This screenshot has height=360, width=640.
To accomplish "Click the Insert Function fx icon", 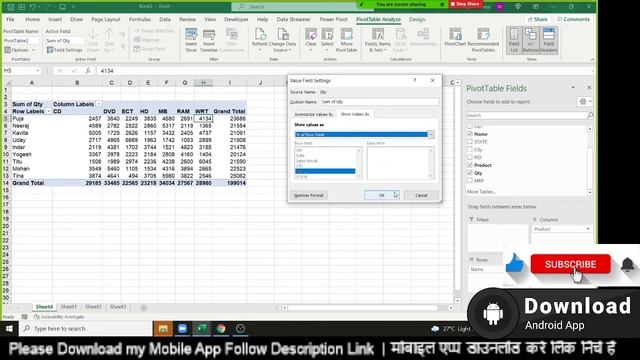I will point(88,71).
